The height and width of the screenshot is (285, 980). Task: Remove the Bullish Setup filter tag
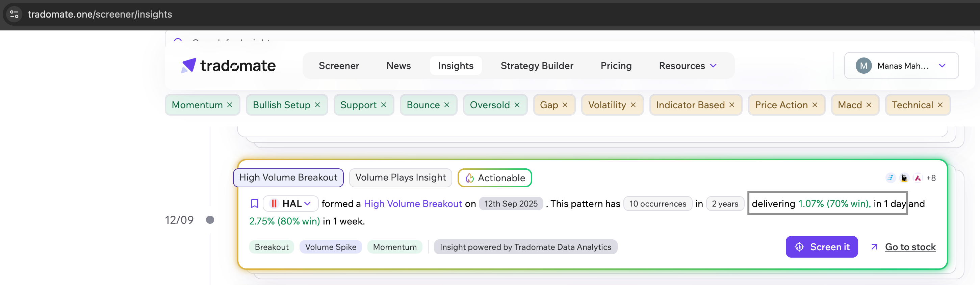coord(318,105)
